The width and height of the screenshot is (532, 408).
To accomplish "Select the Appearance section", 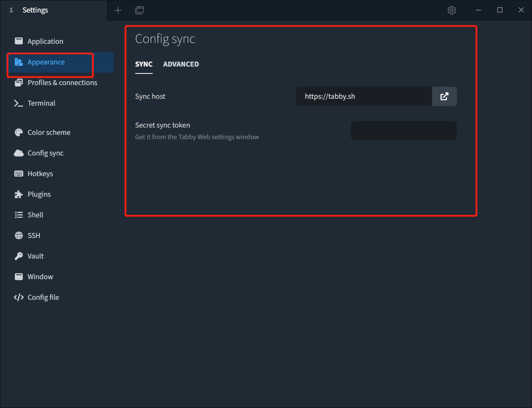I will pyautogui.click(x=46, y=62).
